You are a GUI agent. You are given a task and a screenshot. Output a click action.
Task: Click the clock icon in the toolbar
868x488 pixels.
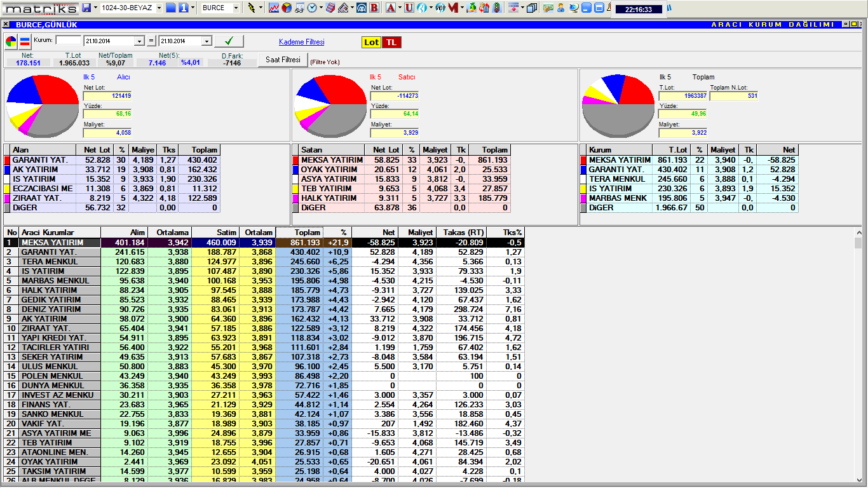pyautogui.click(x=313, y=8)
